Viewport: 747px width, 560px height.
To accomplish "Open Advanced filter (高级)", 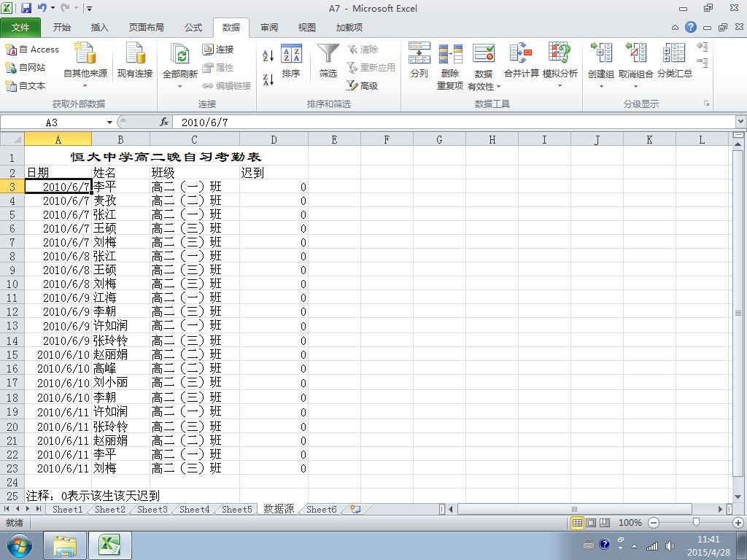I will (363, 86).
